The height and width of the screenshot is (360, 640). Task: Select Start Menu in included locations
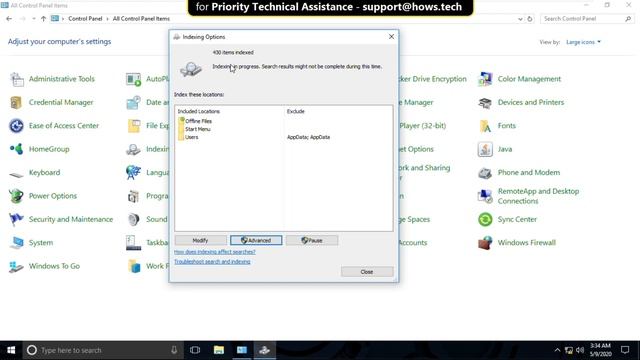(x=198, y=129)
